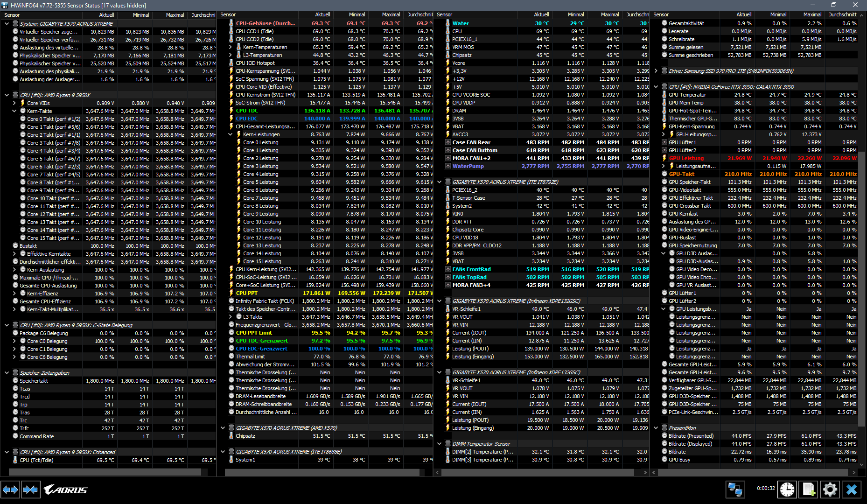Toggle sensor logging using the clock icon
Screen dimensions: 867x504
point(787,489)
